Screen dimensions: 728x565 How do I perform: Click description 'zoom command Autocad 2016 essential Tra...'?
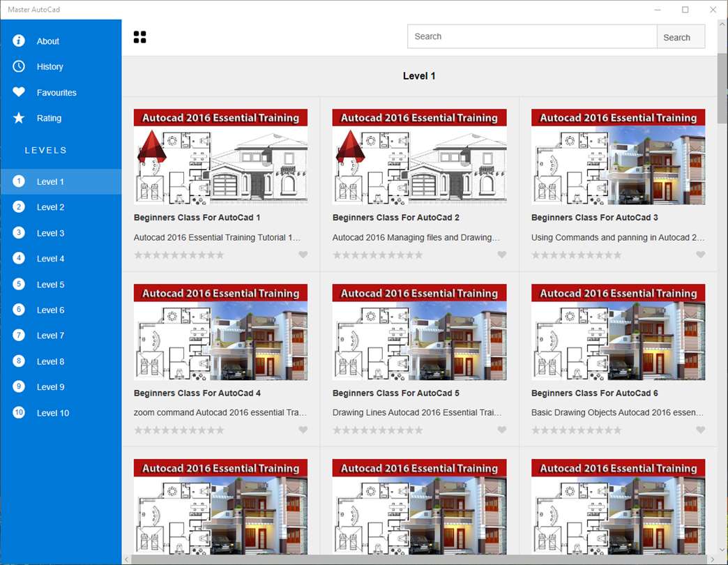220,412
